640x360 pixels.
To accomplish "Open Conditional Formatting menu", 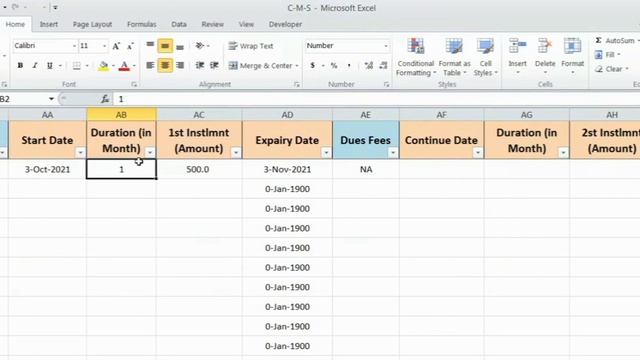I will 416,57.
